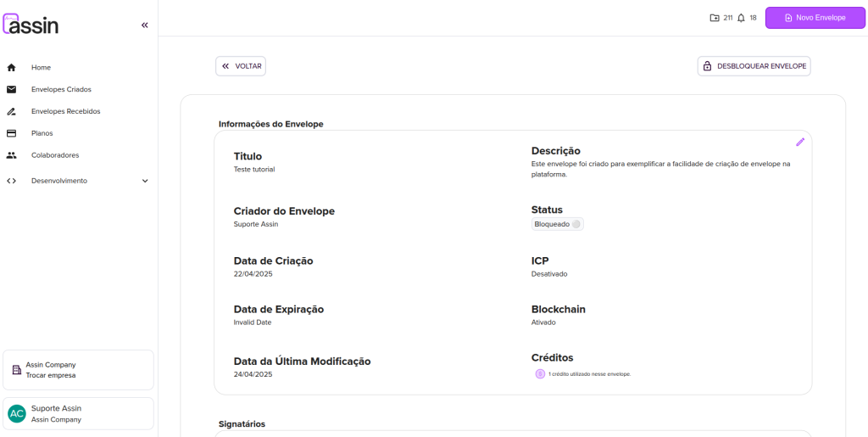Click the Envelopes Recebidos pen icon
The height and width of the screenshot is (437, 868).
click(12, 111)
